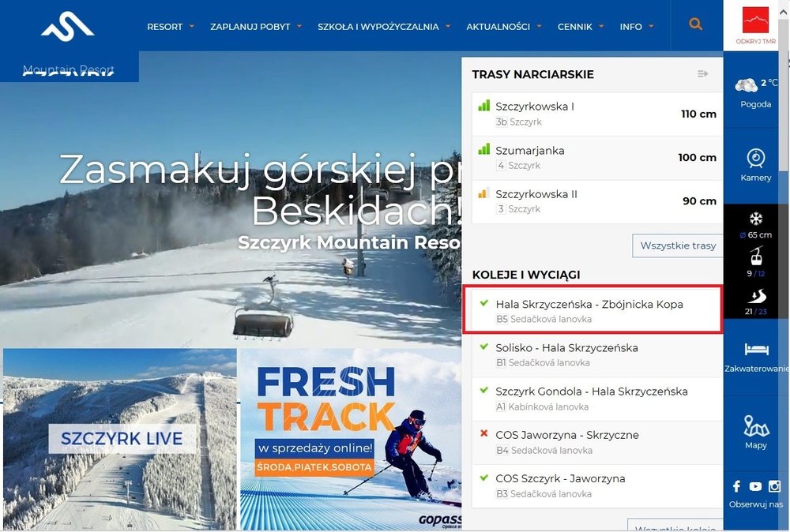Open the Fresh Track promo banner
Image resolution: width=790 pixels, height=532 pixels.
point(351,439)
